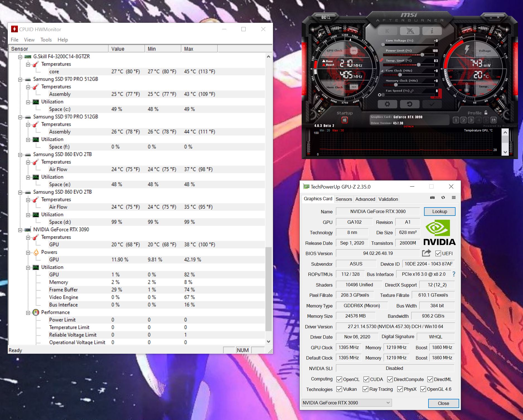
Task: Open Afterburner settings with the gear button
Action: 387,104
